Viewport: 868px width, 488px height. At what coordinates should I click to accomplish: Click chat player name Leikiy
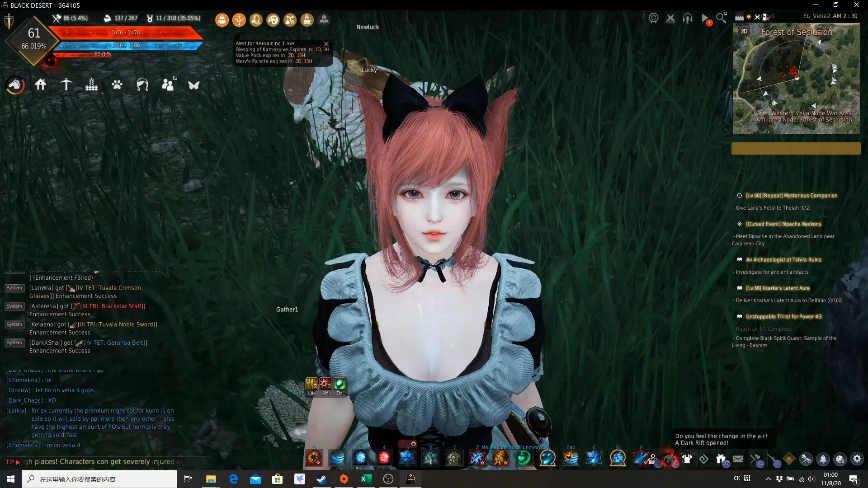(16, 411)
